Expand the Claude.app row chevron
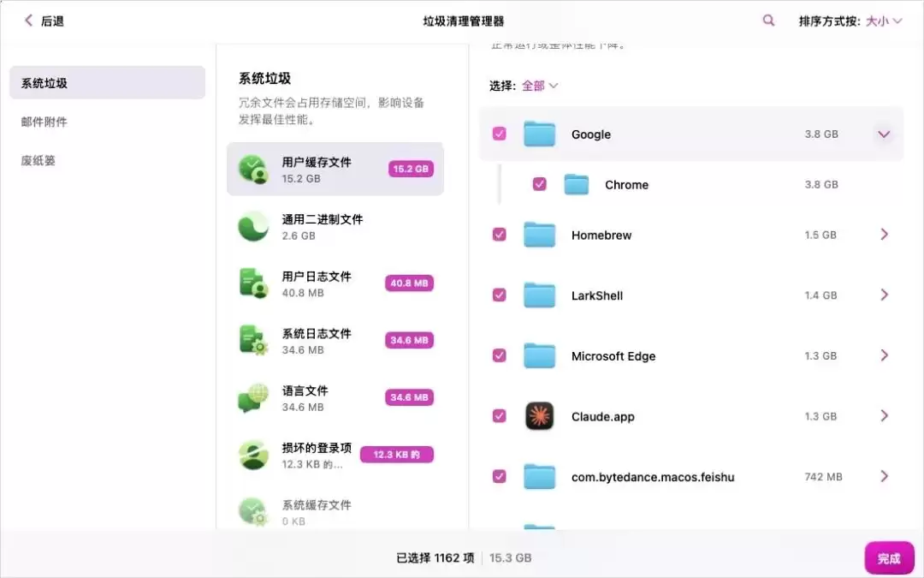Screen dimensions: 924x578 (x=884, y=416)
